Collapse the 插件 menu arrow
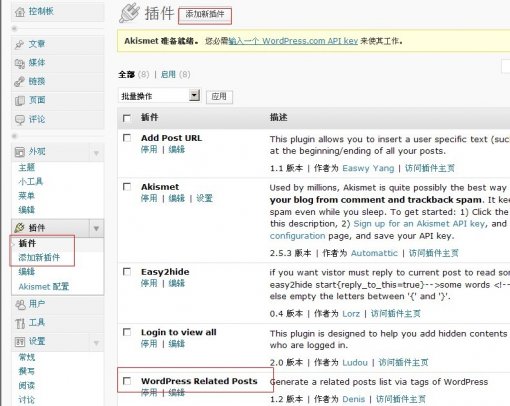 click(x=96, y=228)
